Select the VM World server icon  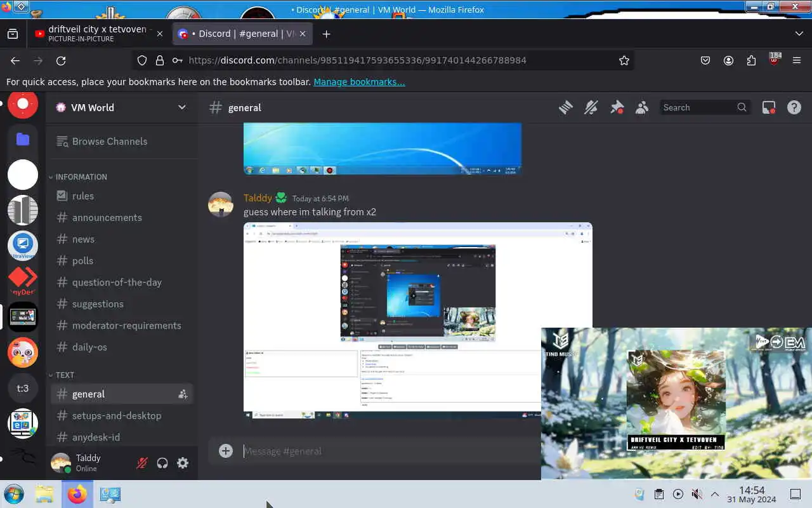(23, 317)
